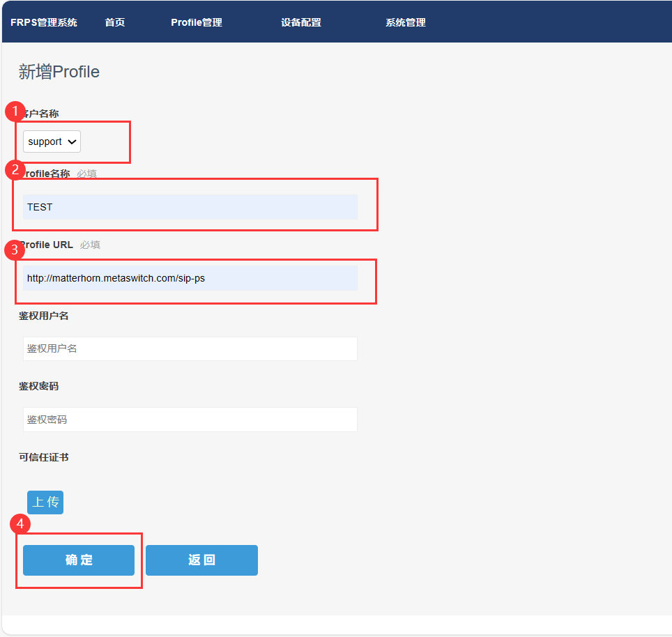
Task: Click the 可信任证书 label
Action: click(44, 457)
